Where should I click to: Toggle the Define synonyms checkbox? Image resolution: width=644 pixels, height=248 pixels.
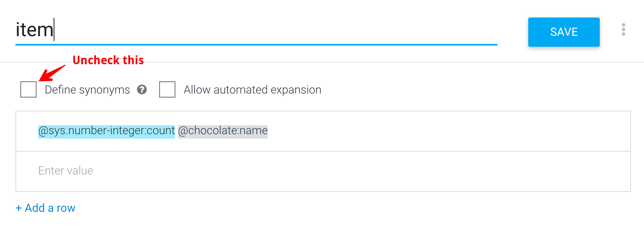[28, 89]
